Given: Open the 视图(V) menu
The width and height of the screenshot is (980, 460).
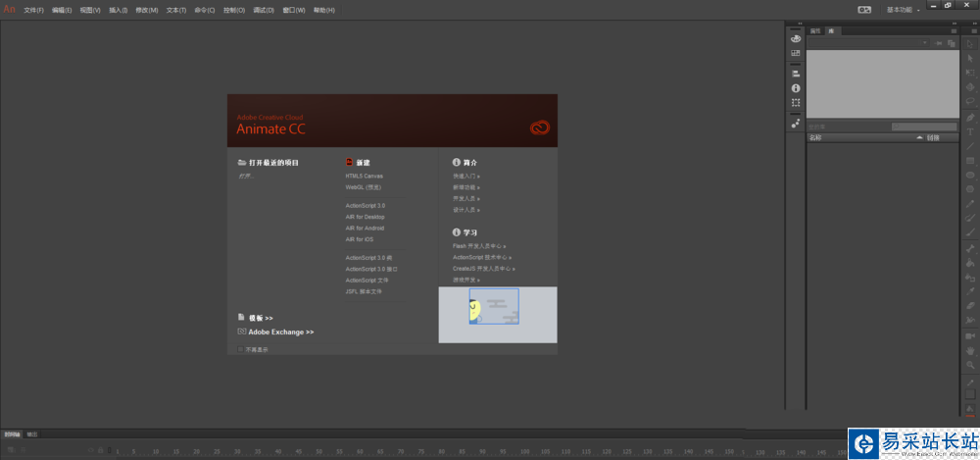Looking at the screenshot, I should [90, 10].
